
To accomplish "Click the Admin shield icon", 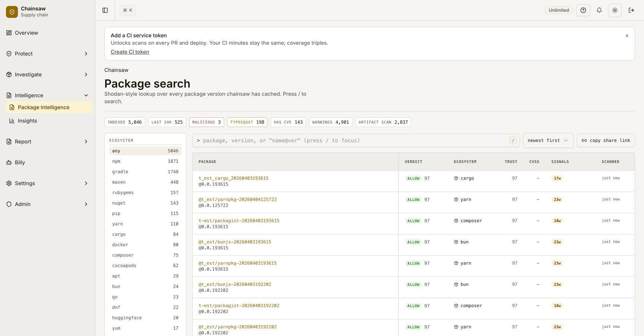I will click(x=9, y=204).
